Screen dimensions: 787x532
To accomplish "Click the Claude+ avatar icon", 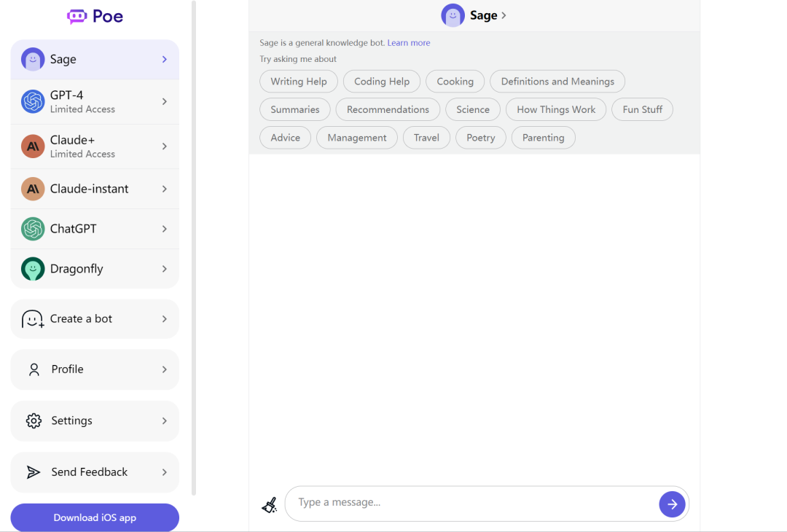I will pyautogui.click(x=33, y=146).
